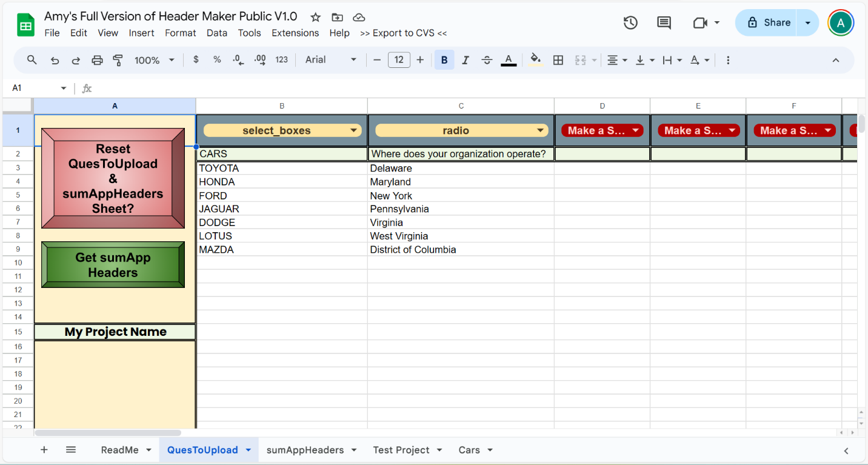868x465 pixels.
Task: Open the Google Sheets home icon
Action: (25, 25)
